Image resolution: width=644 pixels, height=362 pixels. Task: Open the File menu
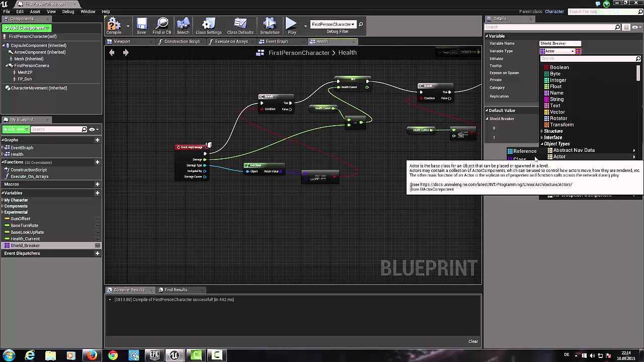click(x=7, y=12)
